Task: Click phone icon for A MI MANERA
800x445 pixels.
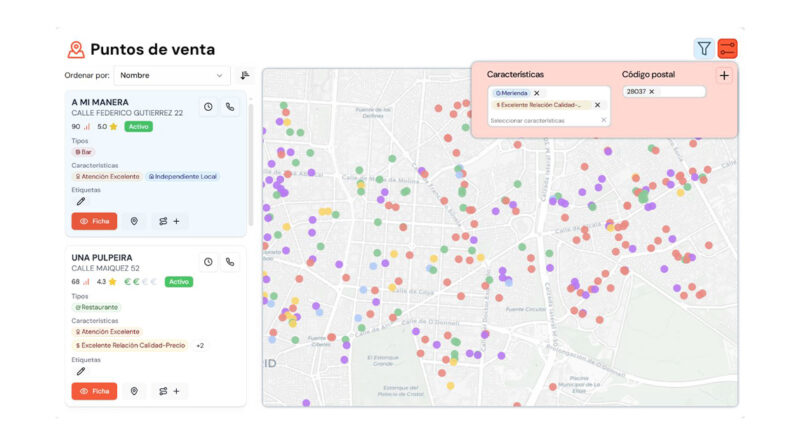Action: (x=230, y=107)
